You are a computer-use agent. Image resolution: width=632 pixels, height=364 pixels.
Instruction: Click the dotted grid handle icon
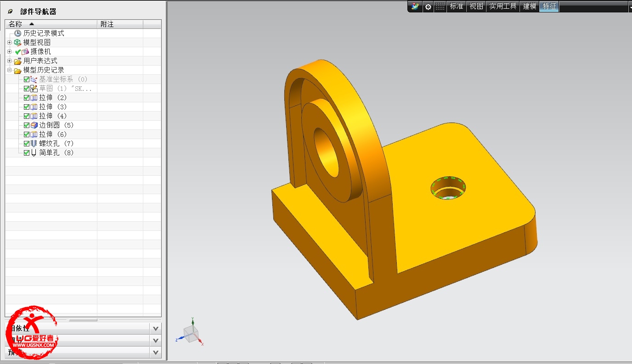(440, 6)
